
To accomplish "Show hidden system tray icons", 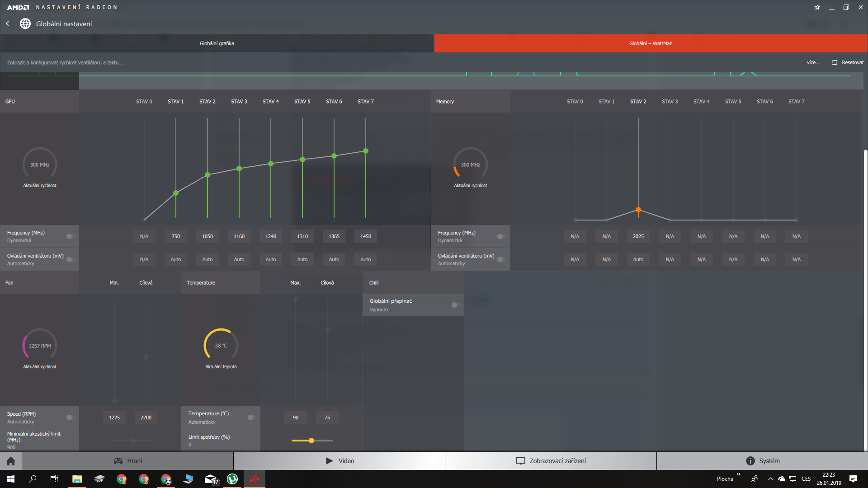I will click(x=771, y=479).
